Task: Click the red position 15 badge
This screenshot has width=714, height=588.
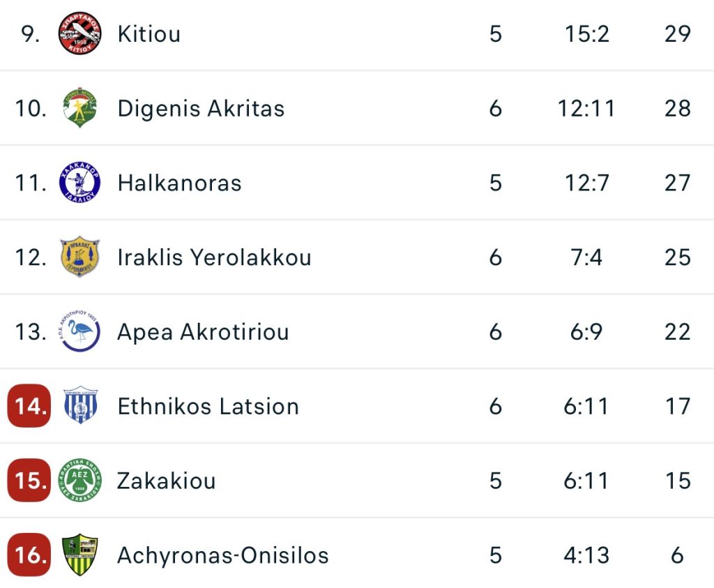Action: [29, 481]
